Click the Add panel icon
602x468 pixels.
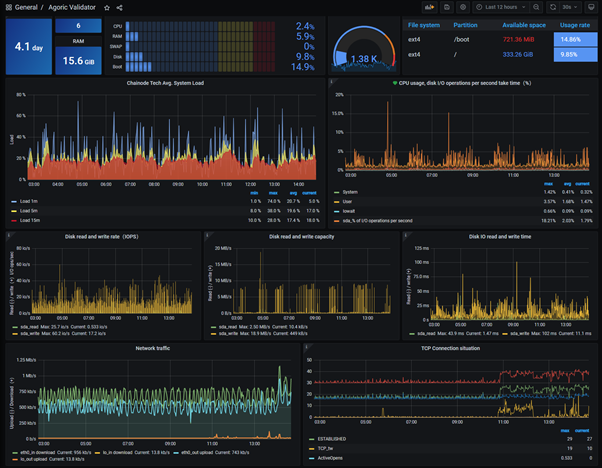tap(429, 7)
